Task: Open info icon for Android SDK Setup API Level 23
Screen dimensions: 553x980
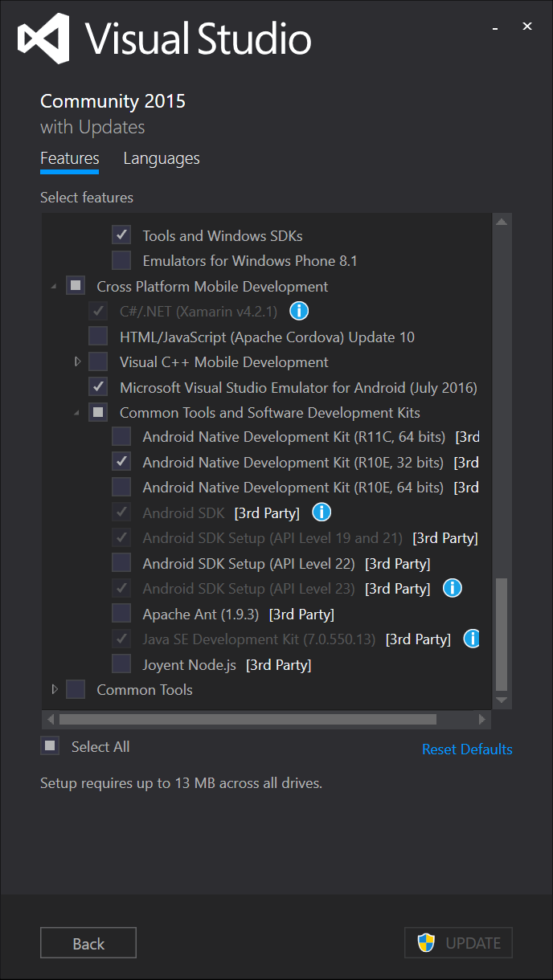Action: click(453, 588)
